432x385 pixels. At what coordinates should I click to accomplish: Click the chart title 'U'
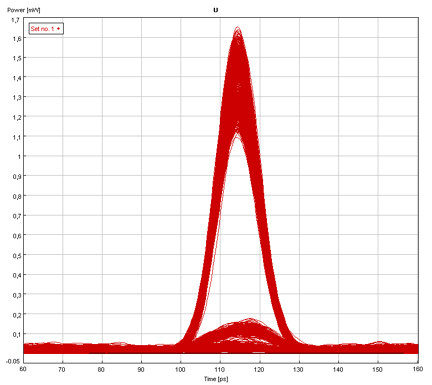216,10
